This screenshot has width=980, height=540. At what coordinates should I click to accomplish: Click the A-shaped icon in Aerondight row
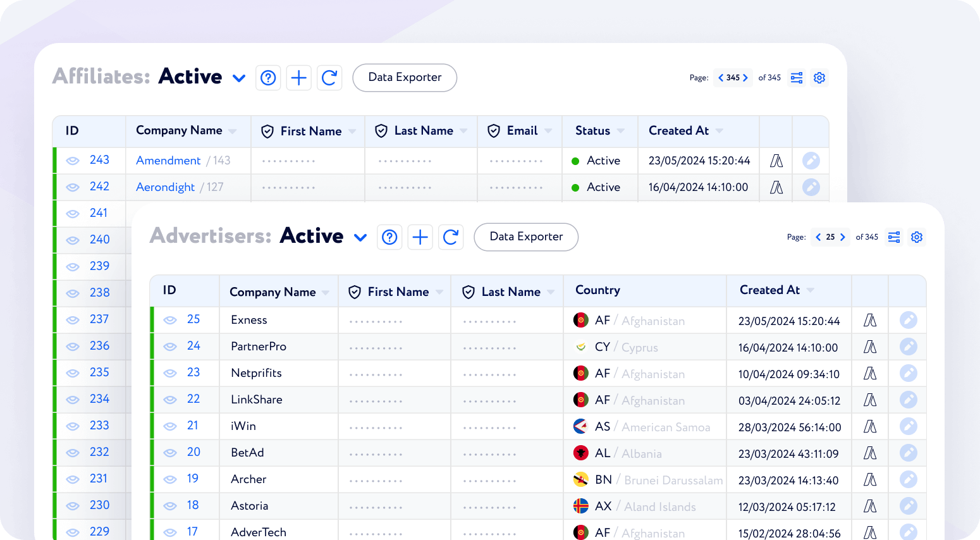pos(776,187)
